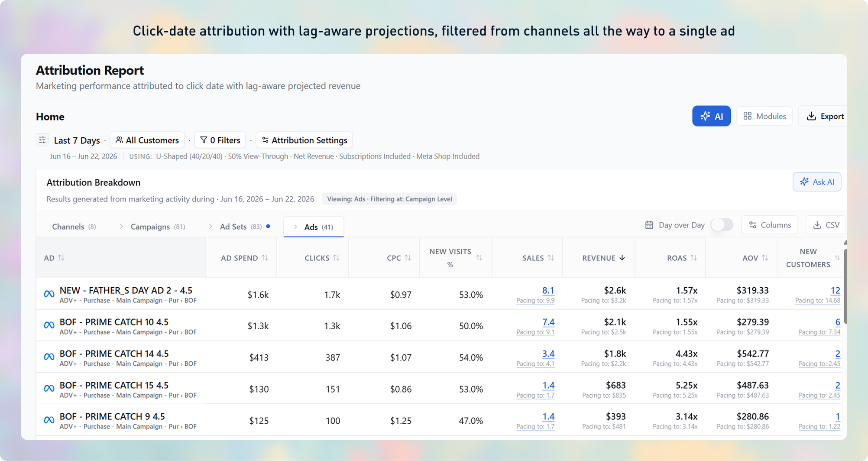Click Meta icon for PRIME CATCH 15 row
868x461 pixels.
[x=49, y=389]
